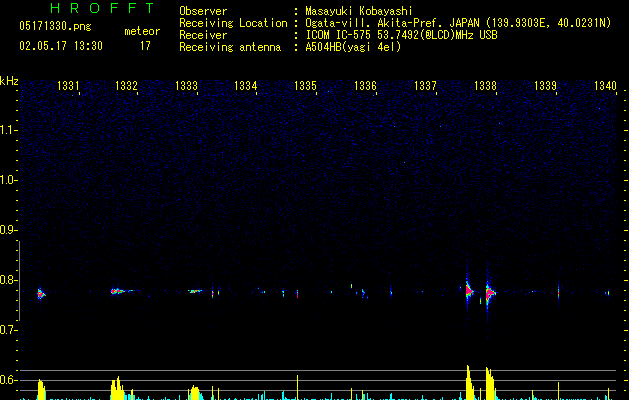Click the strong echo just before 1338
This screenshot has width=629, height=400.
coord(469,290)
